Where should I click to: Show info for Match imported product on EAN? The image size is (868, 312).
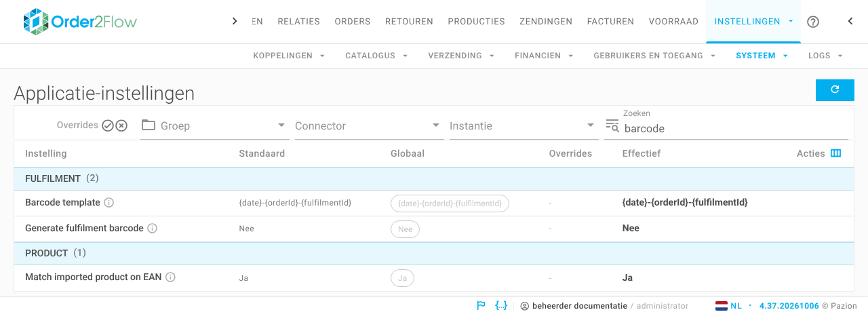point(170,277)
